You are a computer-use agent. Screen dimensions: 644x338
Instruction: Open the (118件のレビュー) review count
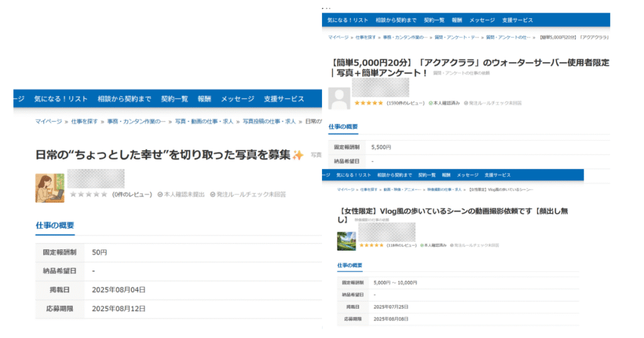pos(402,245)
